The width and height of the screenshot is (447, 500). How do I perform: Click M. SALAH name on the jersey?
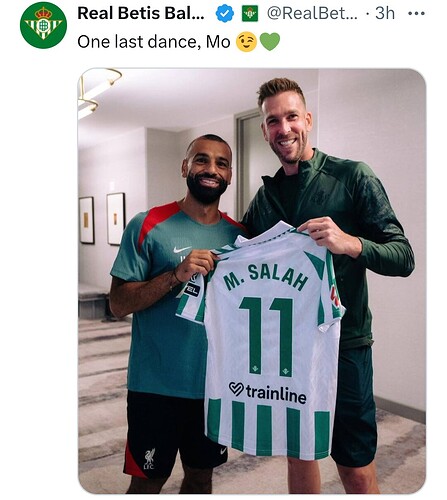click(x=266, y=277)
